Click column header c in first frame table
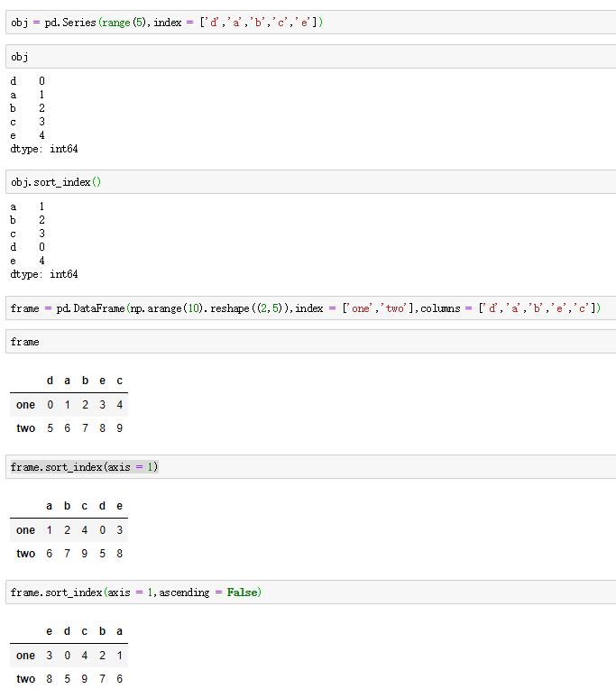The image size is (616, 689). coord(120,381)
